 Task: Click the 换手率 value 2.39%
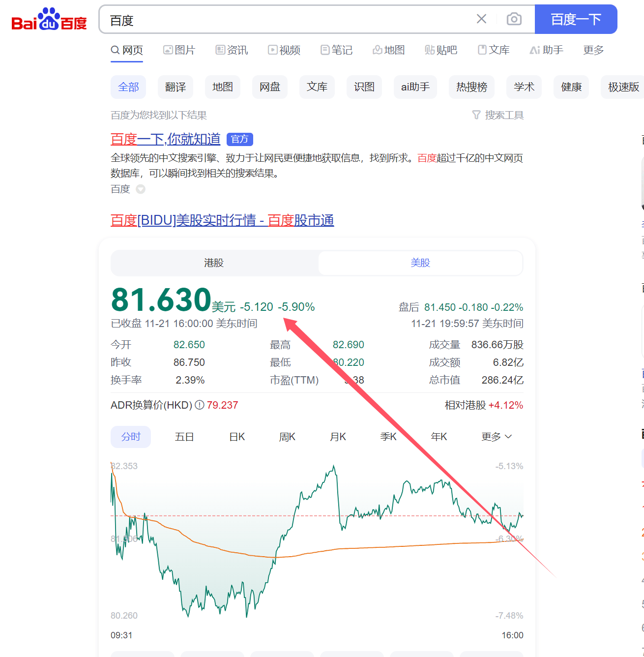click(x=190, y=380)
